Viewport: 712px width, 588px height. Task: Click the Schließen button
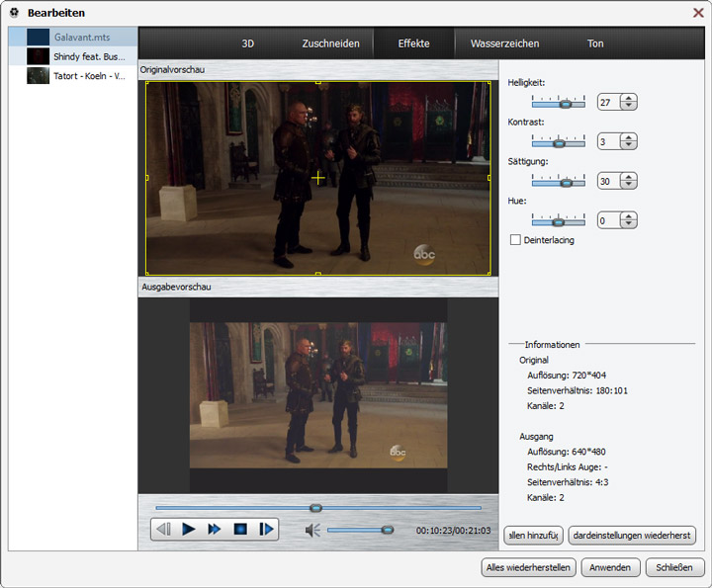[674, 567]
